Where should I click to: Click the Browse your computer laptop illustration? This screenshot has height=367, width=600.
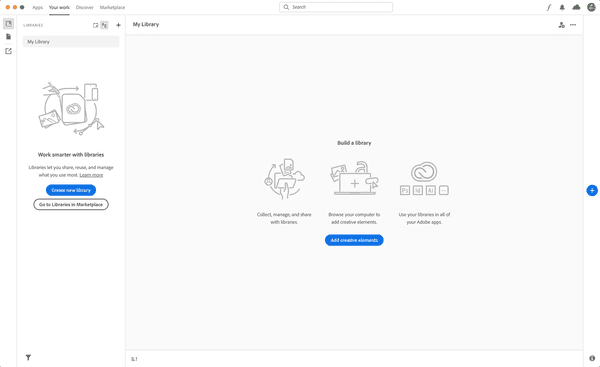[354, 178]
